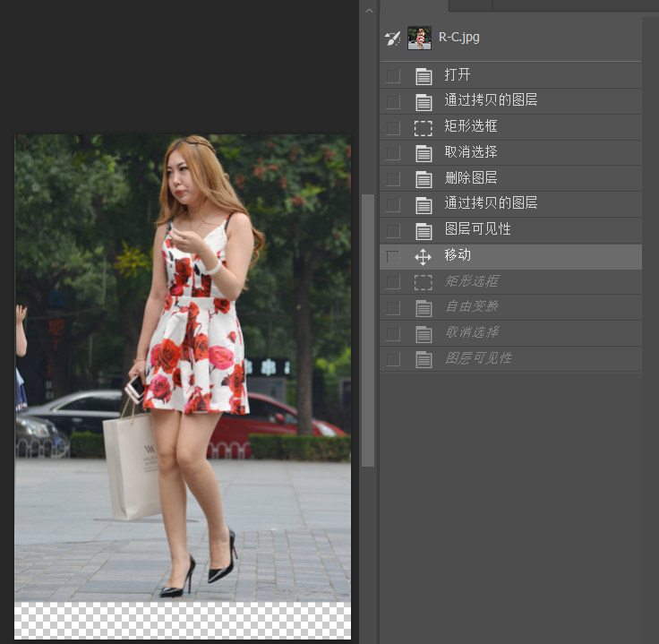
Task: Click the document icon of the 打开 state
Action: tap(424, 76)
